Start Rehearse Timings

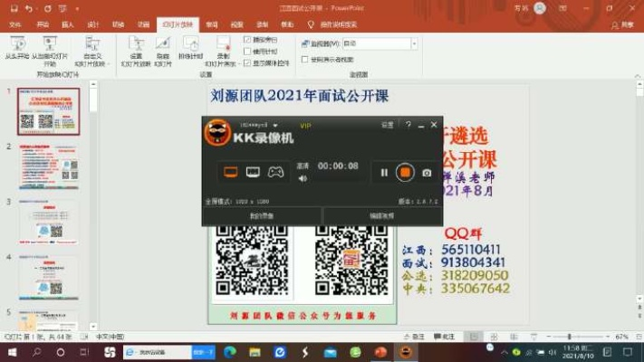click(190, 48)
